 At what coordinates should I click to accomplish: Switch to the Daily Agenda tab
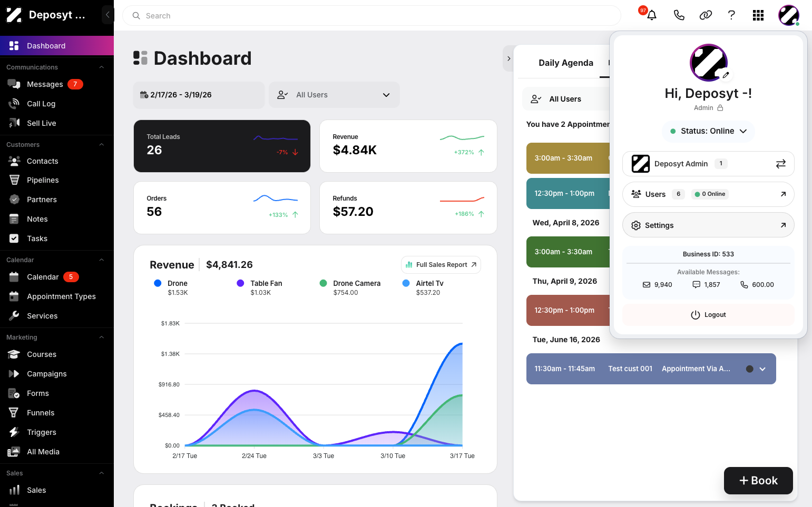coord(566,63)
